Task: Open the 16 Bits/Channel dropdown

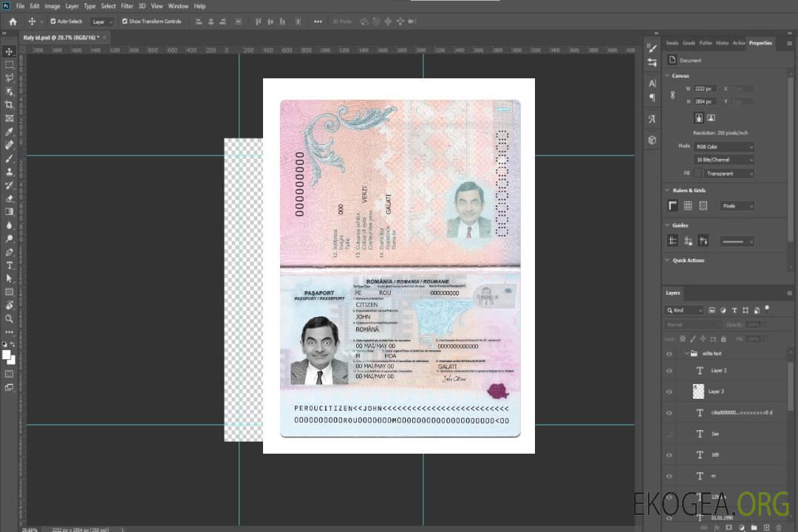Action: coord(723,160)
